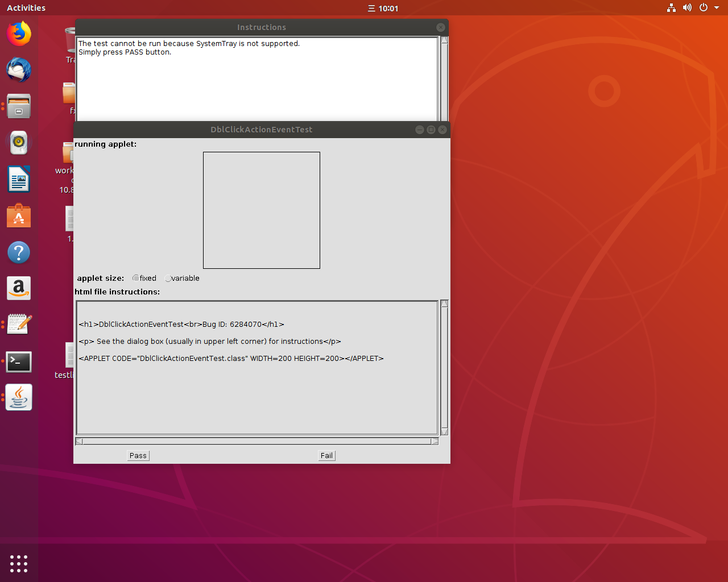Open the Help icon in dock

coord(19,252)
